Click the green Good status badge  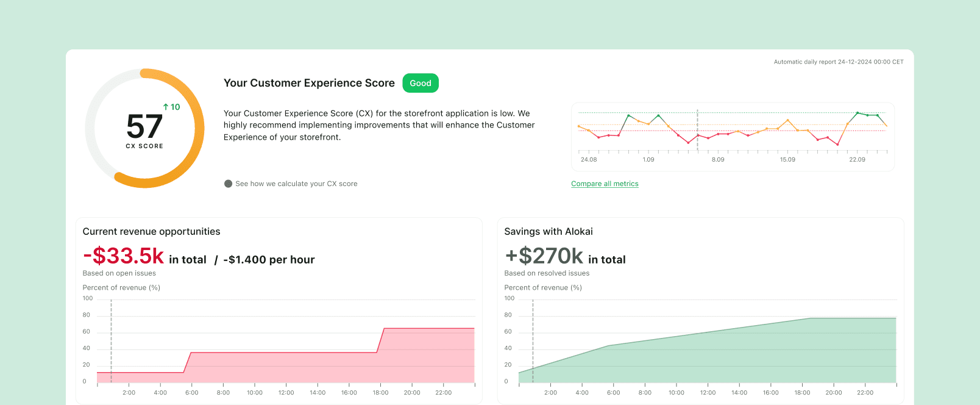421,83
